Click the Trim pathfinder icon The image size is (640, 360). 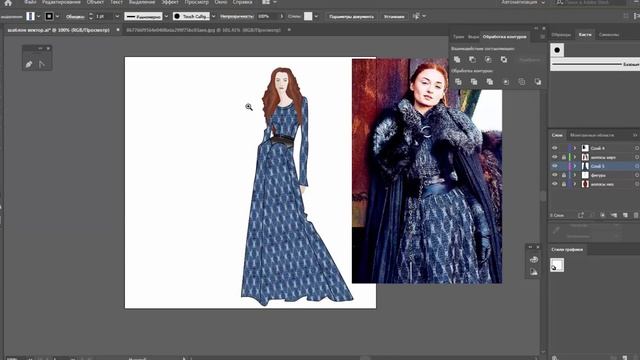pos(474,82)
